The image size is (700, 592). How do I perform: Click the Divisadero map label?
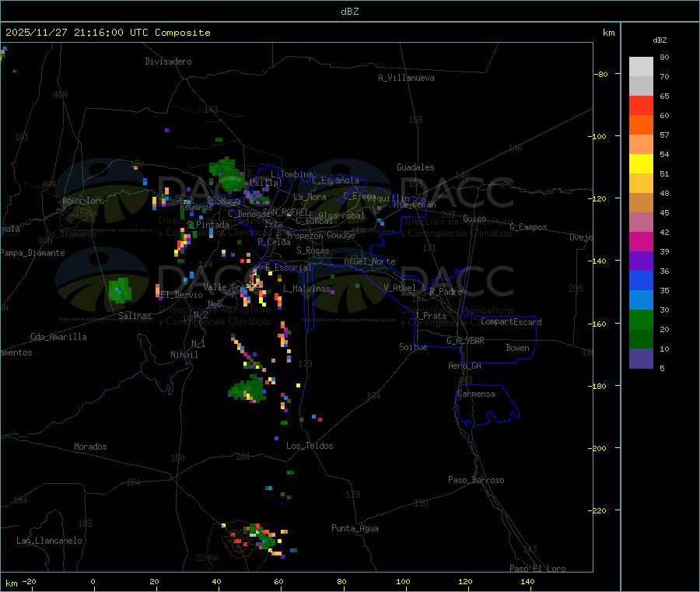[168, 61]
